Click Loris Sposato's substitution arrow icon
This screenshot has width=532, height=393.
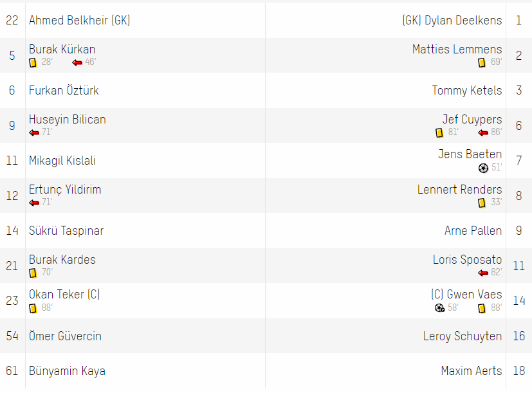483,273
